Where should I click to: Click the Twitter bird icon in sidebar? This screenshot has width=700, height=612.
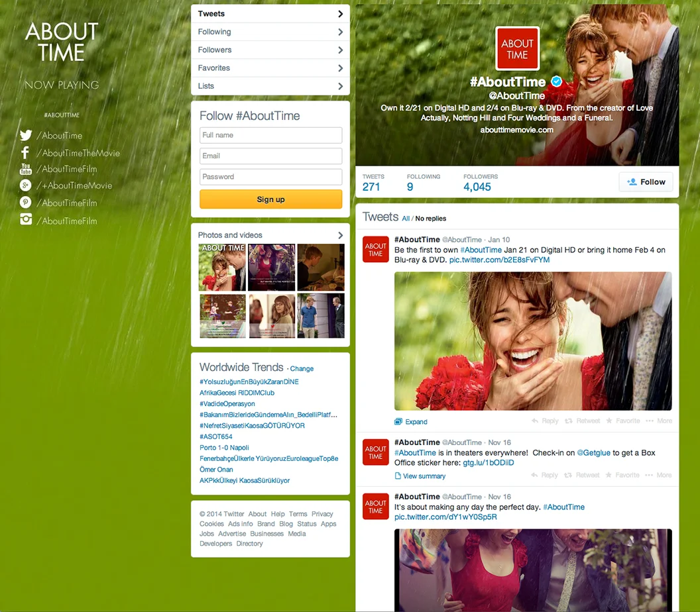click(26, 135)
